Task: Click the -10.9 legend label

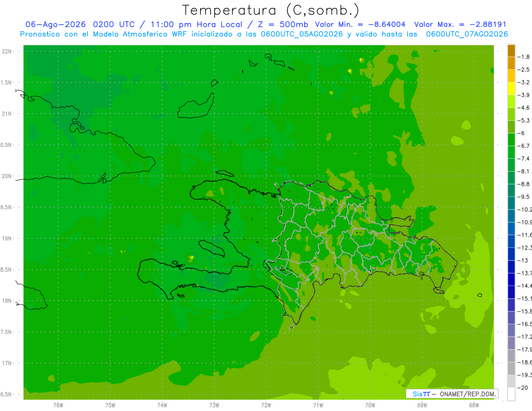Action: coord(526,222)
